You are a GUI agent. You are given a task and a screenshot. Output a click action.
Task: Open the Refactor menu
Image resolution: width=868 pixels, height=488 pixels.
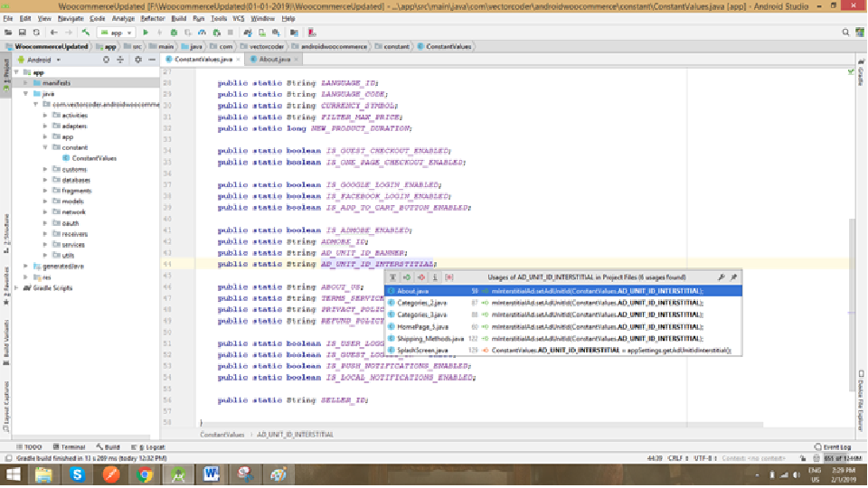[153, 18]
